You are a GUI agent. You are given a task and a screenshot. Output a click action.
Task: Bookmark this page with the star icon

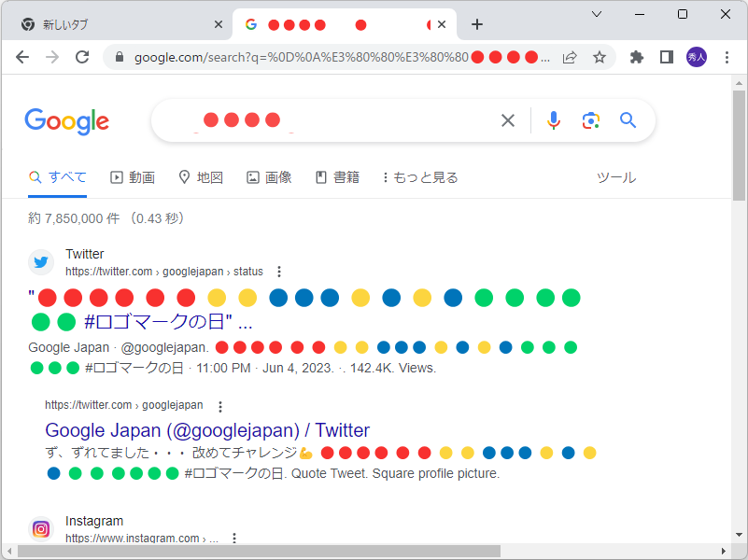599,57
